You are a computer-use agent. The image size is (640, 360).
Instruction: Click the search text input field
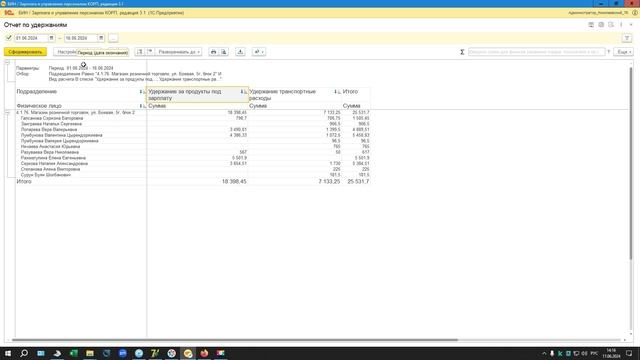pos(536,52)
